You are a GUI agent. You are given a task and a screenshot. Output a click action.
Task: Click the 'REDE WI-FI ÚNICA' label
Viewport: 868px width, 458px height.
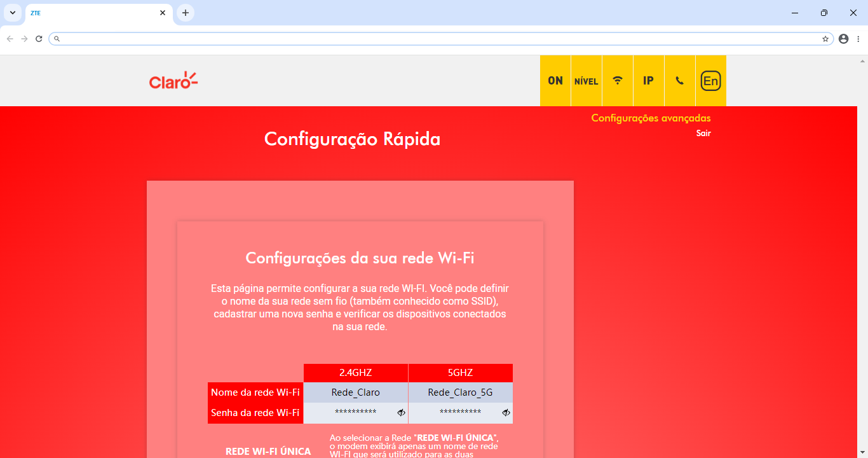pos(268,452)
